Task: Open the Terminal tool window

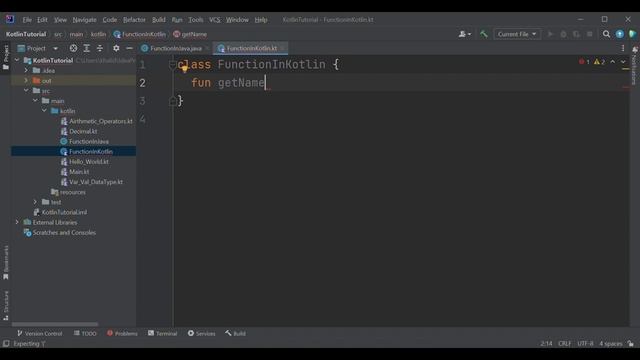Action: point(162,333)
